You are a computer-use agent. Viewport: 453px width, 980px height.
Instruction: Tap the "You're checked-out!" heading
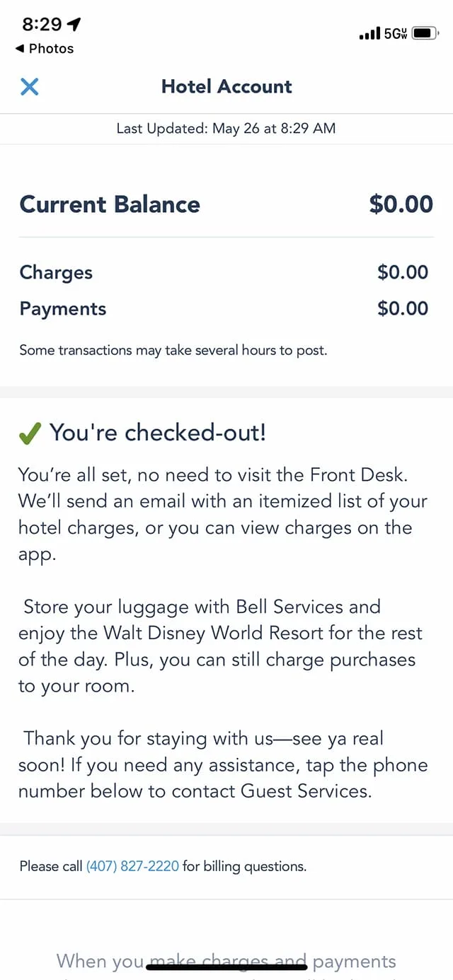tap(158, 433)
